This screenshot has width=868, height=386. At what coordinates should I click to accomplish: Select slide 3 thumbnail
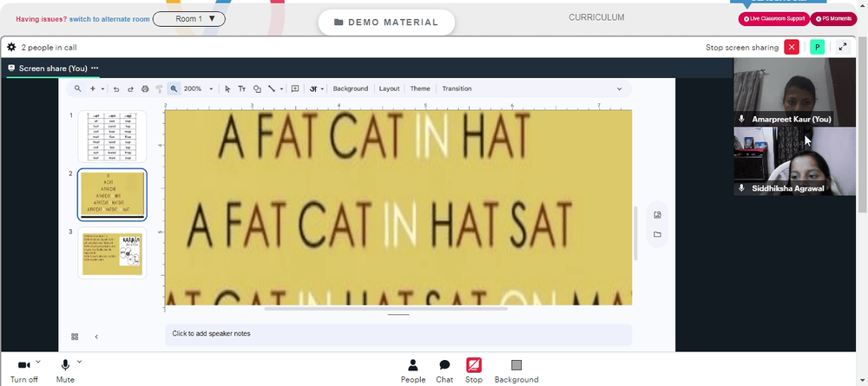[112, 252]
